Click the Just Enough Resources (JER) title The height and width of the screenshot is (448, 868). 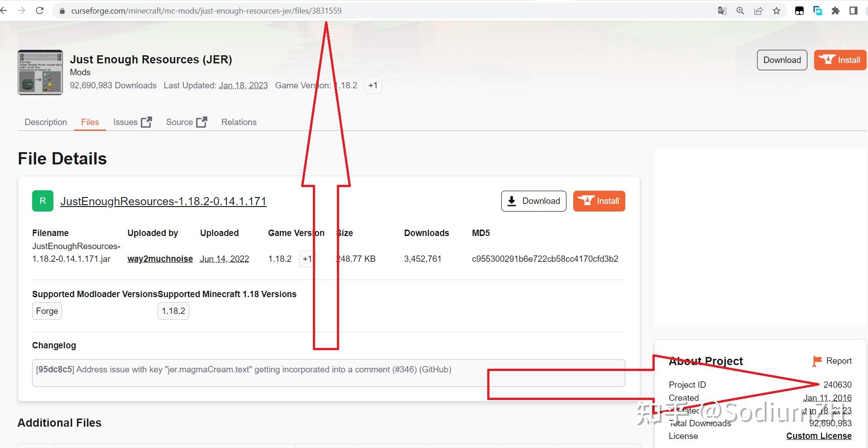[x=151, y=59]
